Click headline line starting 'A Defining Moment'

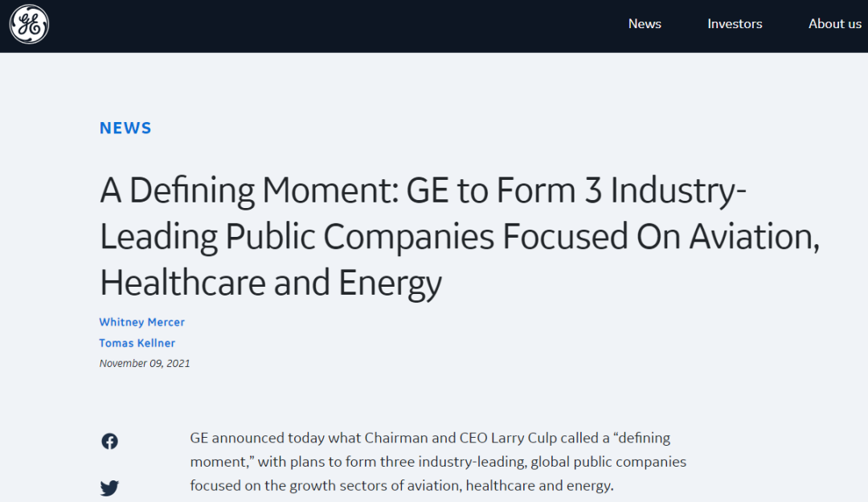click(x=423, y=190)
